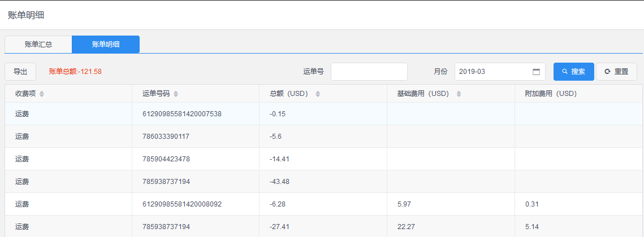Select the 账单明细 tab
The width and height of the screenshot is (644, 237).
[x=106, y=44]
